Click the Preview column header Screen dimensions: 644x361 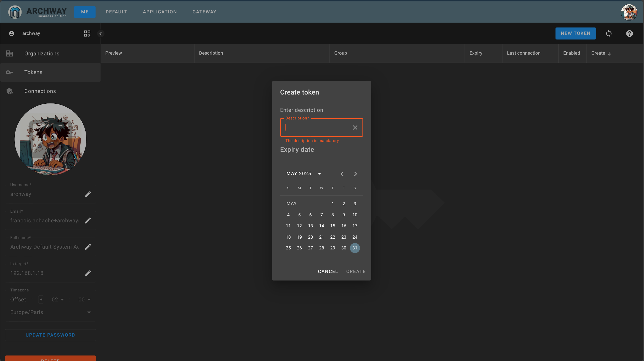click(x=147, y=53)
